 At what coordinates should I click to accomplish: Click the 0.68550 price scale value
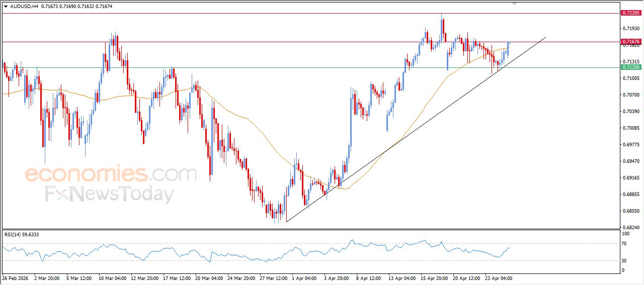(630, 211)
